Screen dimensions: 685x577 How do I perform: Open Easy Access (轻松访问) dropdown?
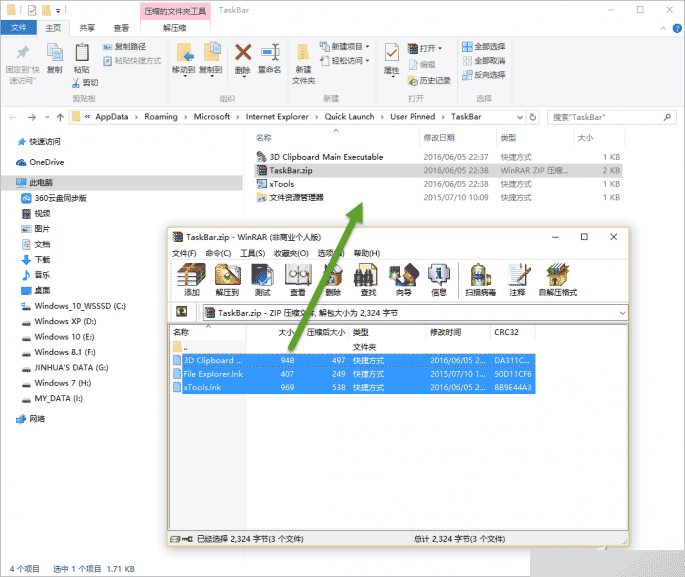click(x=345, y=60)
